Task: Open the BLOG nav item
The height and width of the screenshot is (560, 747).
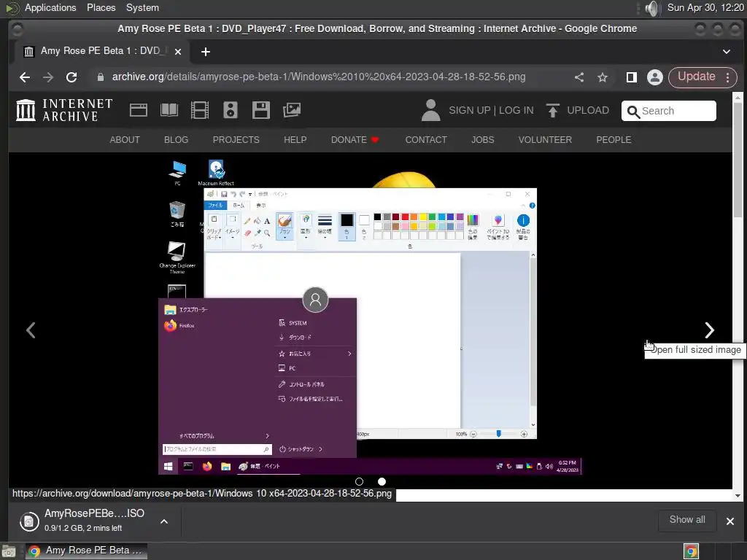Action: 177,140
